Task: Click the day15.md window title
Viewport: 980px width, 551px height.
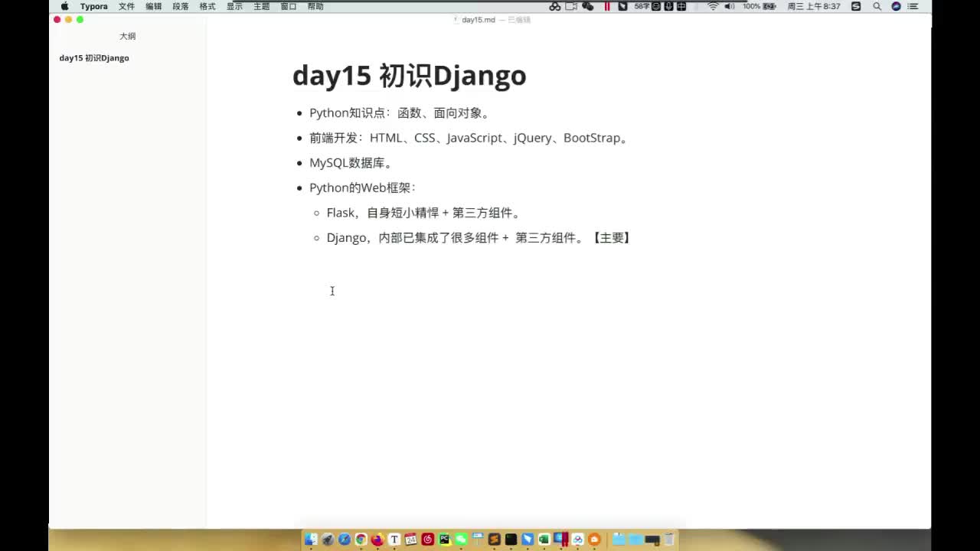Action: pyautogui.click(x=479, y=20)
